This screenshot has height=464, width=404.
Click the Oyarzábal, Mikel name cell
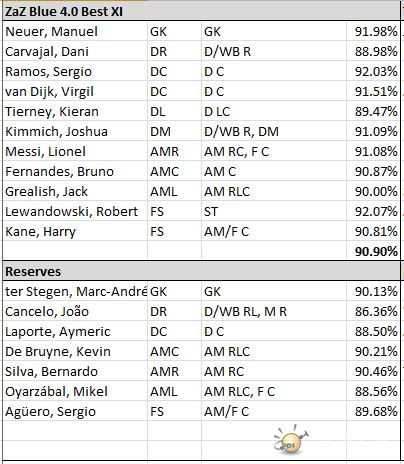click(75, 392)
